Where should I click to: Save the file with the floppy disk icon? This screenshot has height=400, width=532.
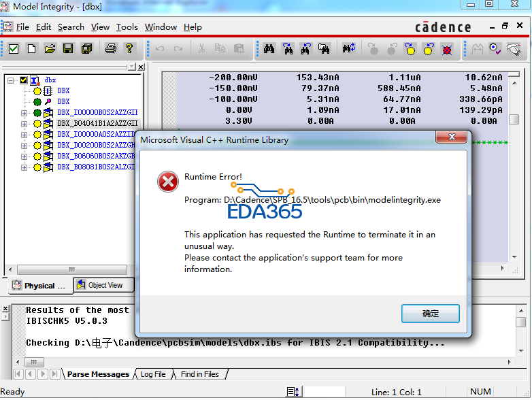(68, 49)
